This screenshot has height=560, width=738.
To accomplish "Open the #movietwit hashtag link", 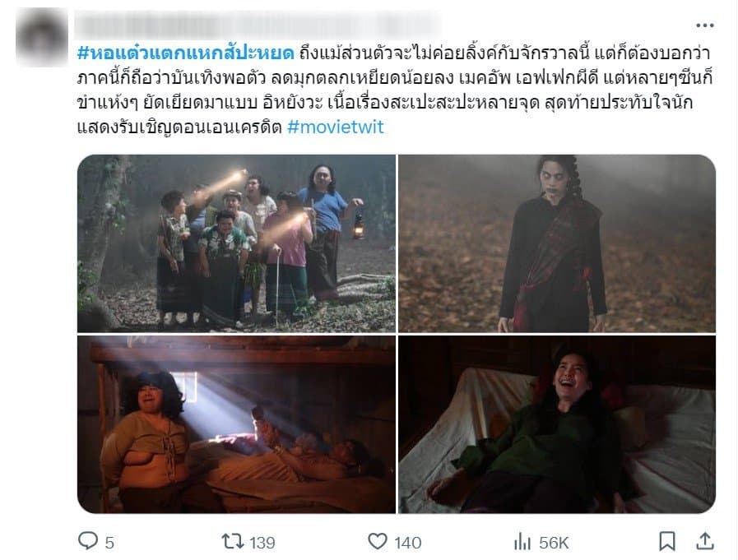I will (x=335, y=127).
